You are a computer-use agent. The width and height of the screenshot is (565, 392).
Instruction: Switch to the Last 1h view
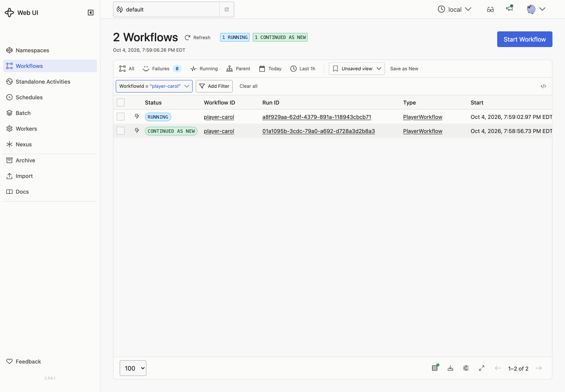(303, 69)
